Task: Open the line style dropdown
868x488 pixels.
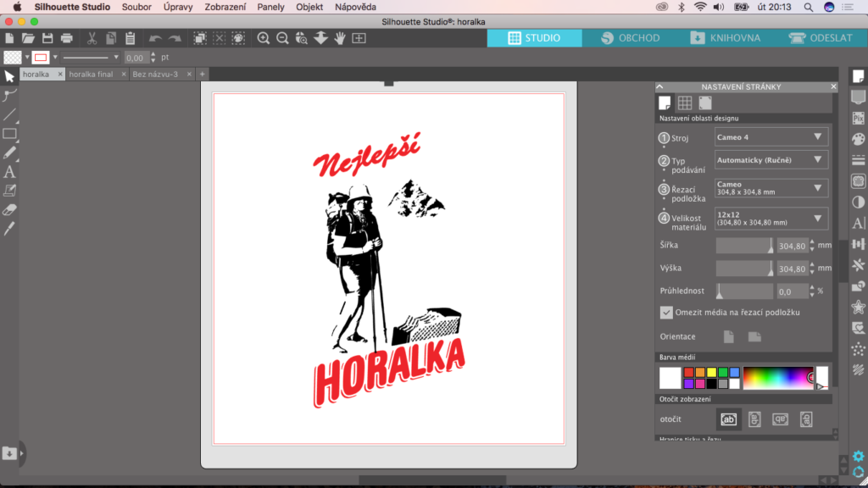Action: tap(90, 57)
